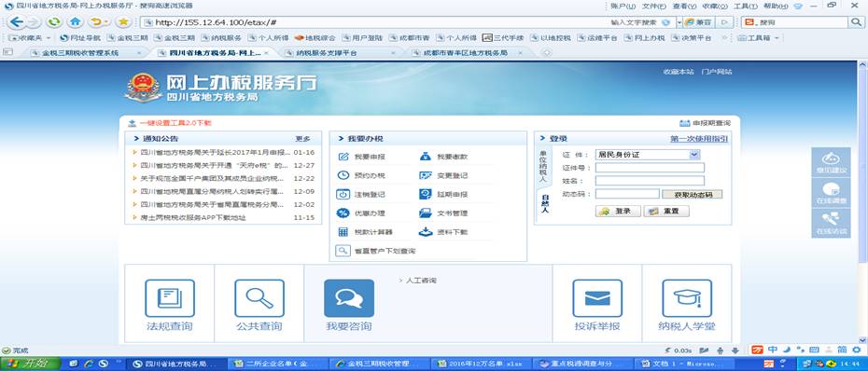Viewport: 868px width, 371px height.
Task: Open 资料下载 download icon
Action: click(426, 232)
